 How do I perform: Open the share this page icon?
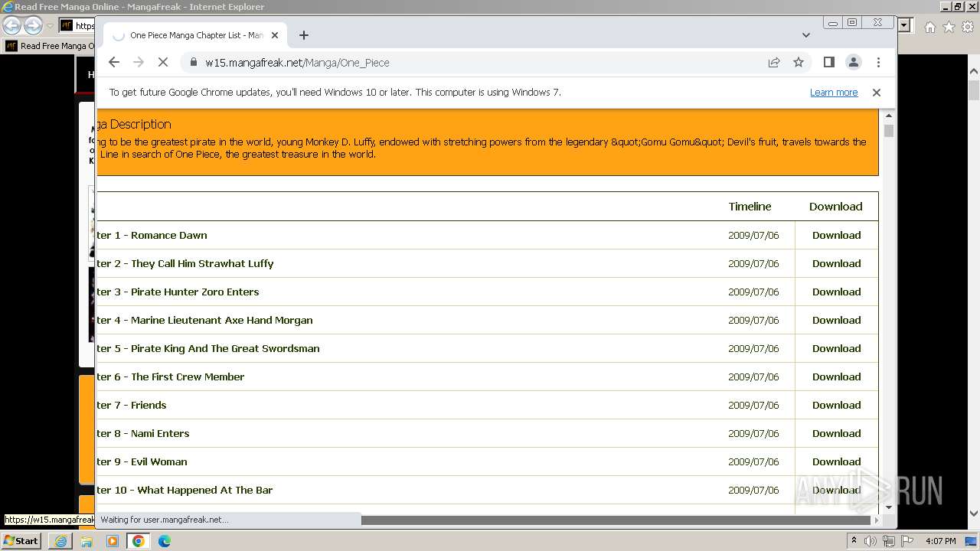[774, 63]
